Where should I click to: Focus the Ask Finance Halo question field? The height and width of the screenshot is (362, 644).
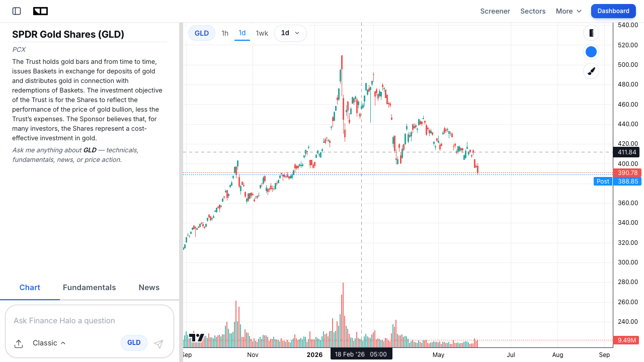(x=90, y=321)
